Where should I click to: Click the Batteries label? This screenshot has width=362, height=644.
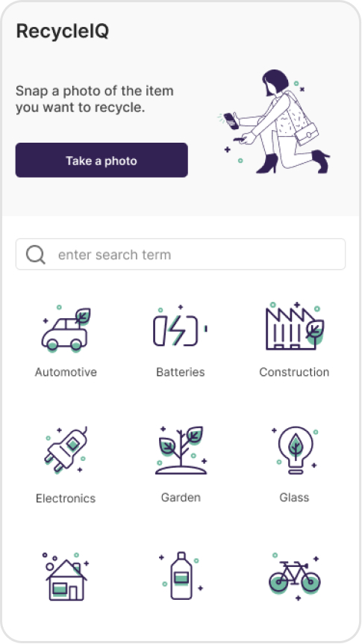[x=181, y=372]
